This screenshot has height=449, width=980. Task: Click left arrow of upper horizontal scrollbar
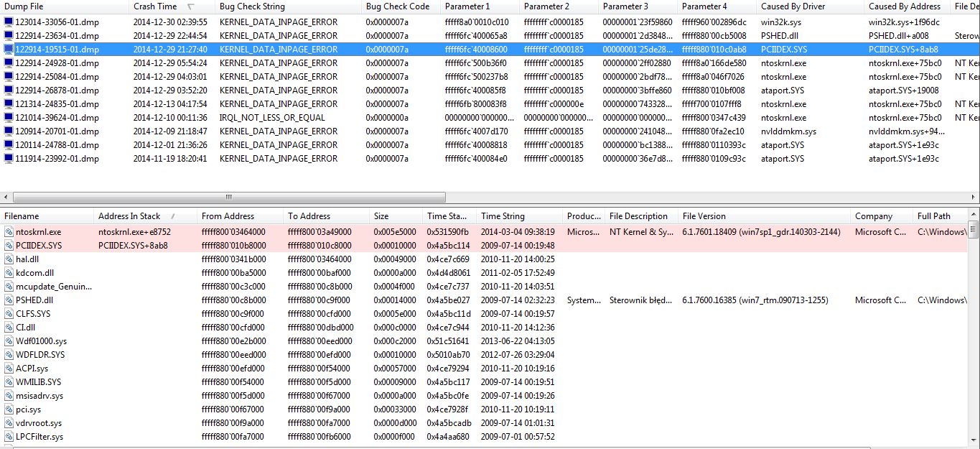click(6, 197)
